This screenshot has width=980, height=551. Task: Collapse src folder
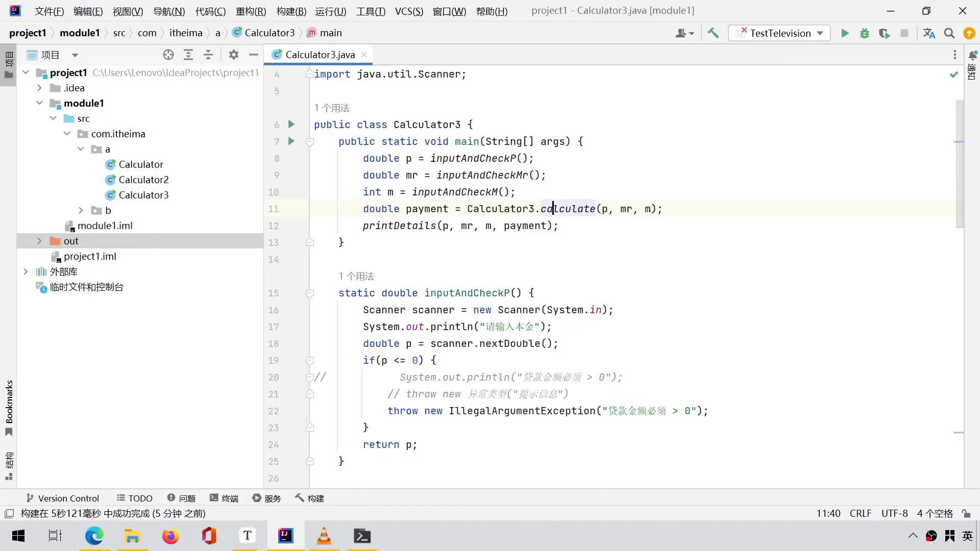53,118
